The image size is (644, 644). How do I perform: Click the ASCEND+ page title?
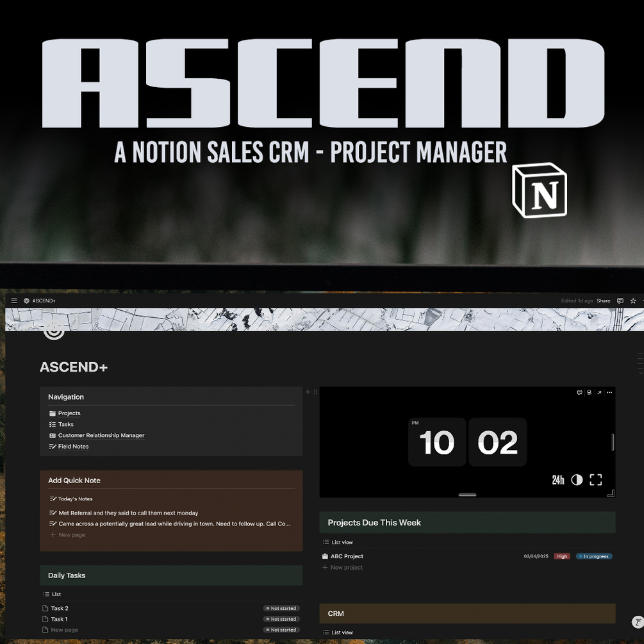74,367
